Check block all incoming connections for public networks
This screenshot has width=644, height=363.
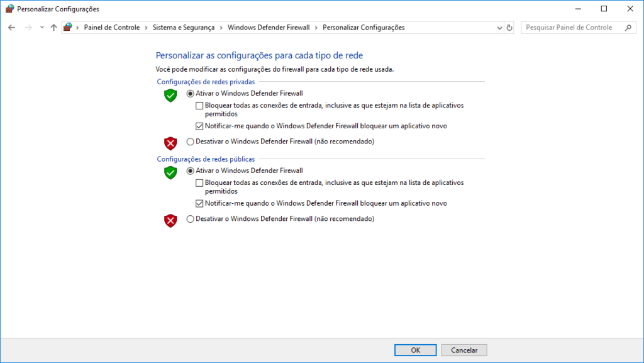(199, 182)
